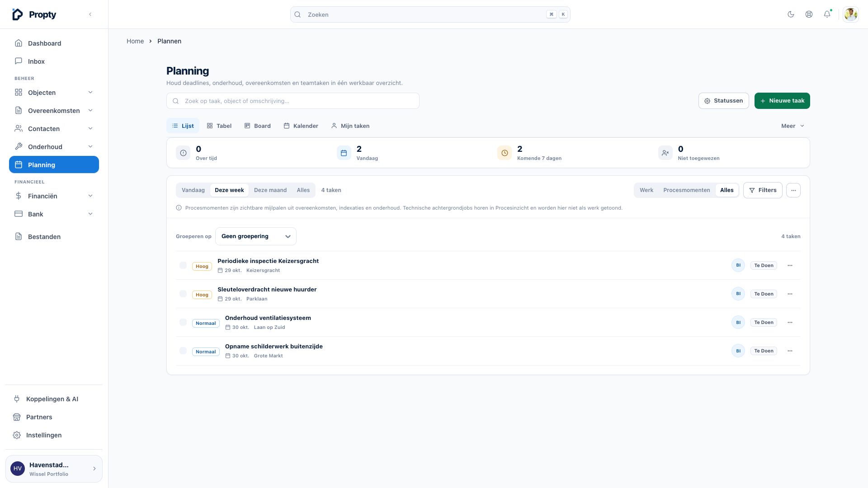The image size is (868, 488).
Task: Click the task search field
Action: (292, 101)
